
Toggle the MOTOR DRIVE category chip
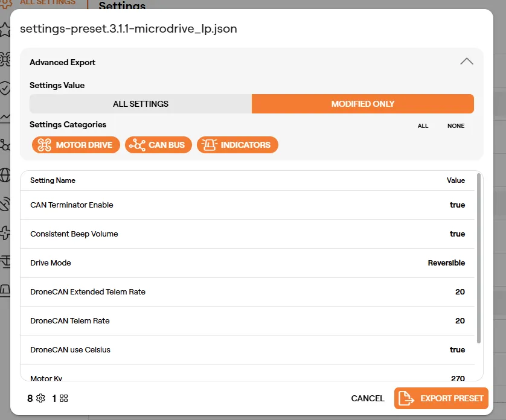tap(76, 145)
